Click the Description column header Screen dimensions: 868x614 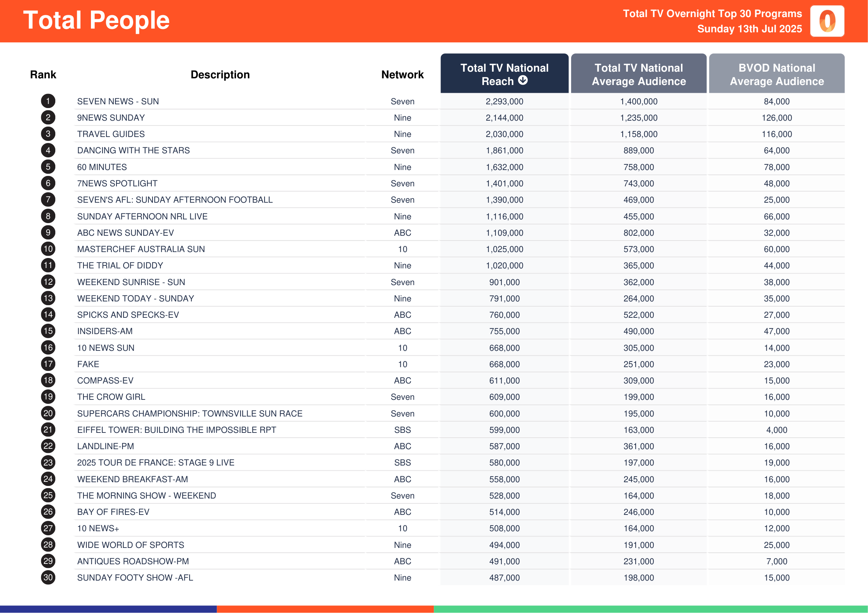click(x=220, y=75)
